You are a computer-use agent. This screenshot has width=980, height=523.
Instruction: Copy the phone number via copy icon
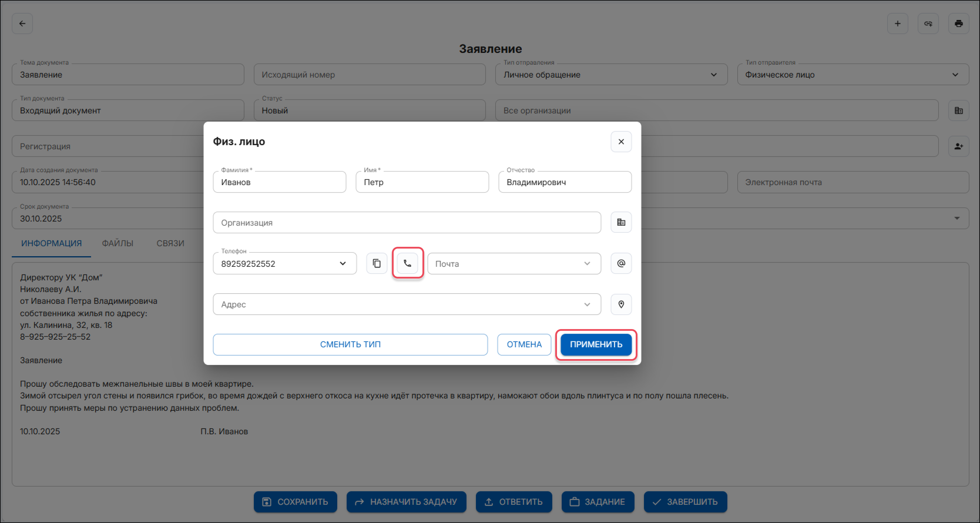tap(377, 263)
